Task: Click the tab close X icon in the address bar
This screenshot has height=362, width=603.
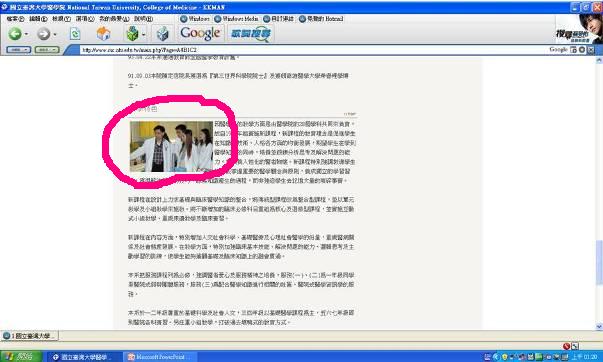Action: [x=591, y=50]
